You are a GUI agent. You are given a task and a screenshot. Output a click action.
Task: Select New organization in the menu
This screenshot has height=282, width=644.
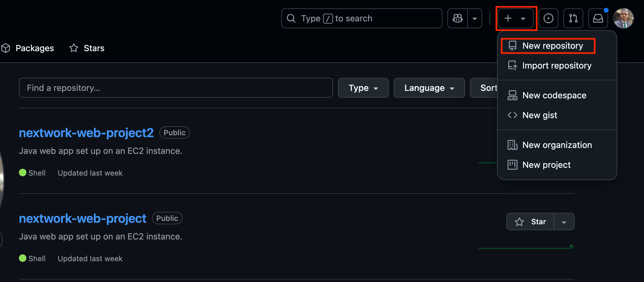point(557,145)
